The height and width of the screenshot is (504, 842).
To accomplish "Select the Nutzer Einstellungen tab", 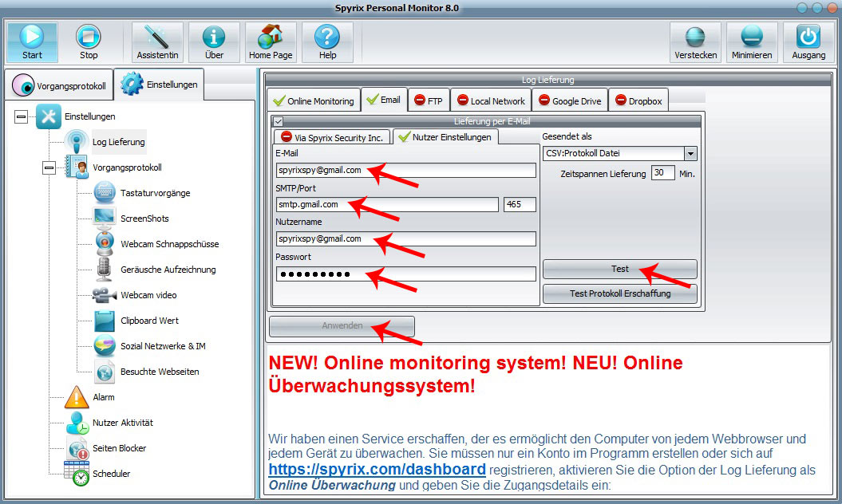I will click(445, 137).
